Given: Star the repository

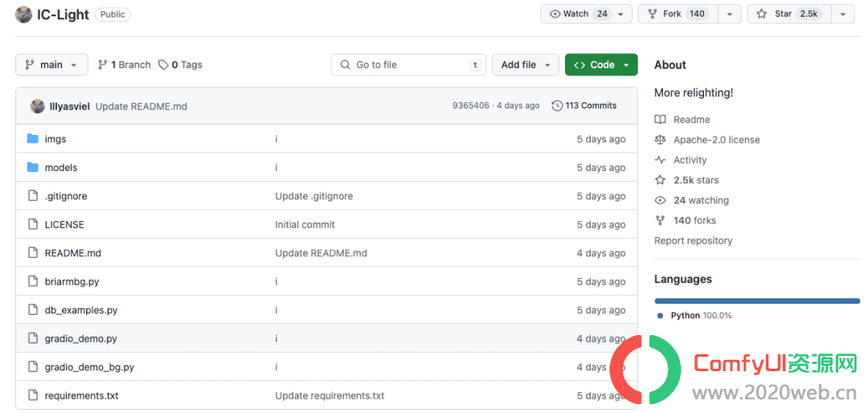Looking at the screenshot, I should coord(789,14).
